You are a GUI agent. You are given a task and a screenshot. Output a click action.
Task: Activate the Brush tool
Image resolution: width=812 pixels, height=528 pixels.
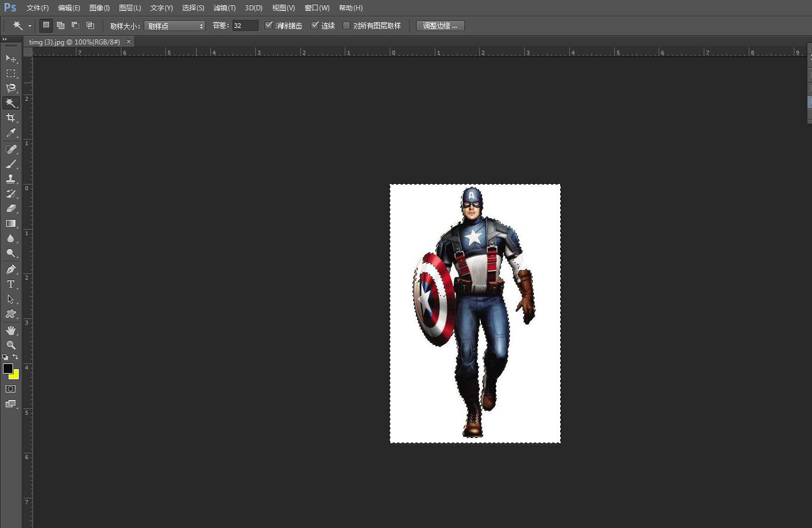point(10,164)
